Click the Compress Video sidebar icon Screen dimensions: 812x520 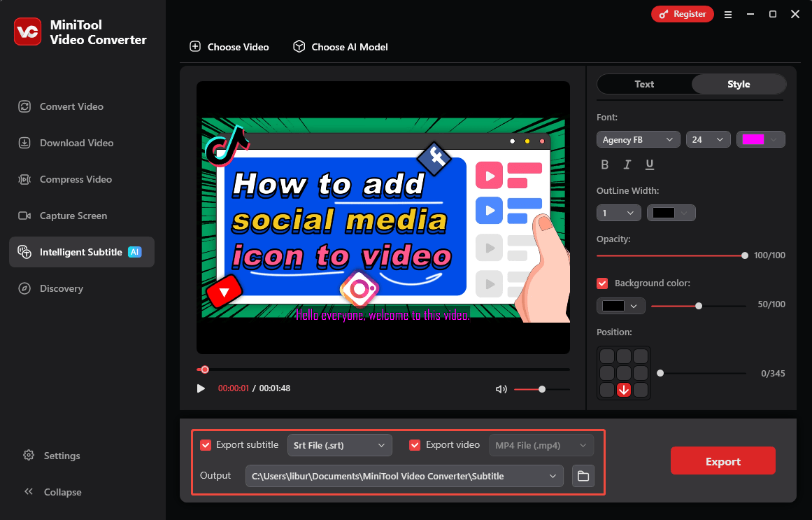tap(24, 179)
